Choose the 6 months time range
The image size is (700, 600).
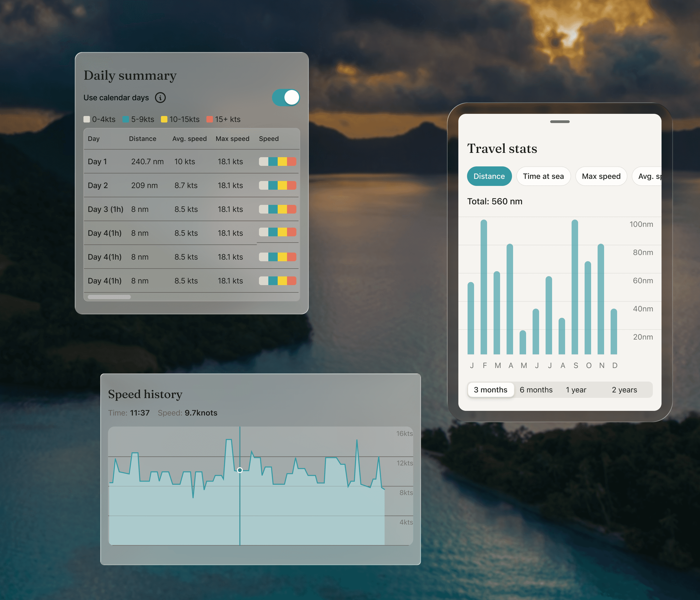536,390
